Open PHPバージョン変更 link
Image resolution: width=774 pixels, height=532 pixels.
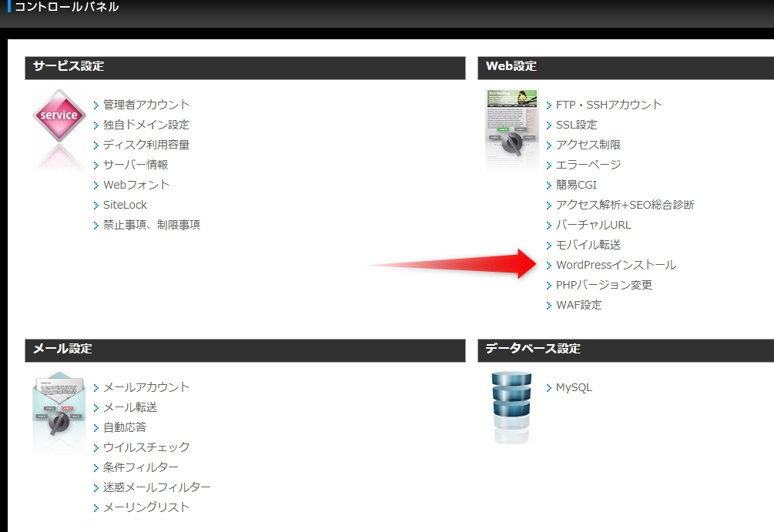pyautogui.click(x=604, y=285)
